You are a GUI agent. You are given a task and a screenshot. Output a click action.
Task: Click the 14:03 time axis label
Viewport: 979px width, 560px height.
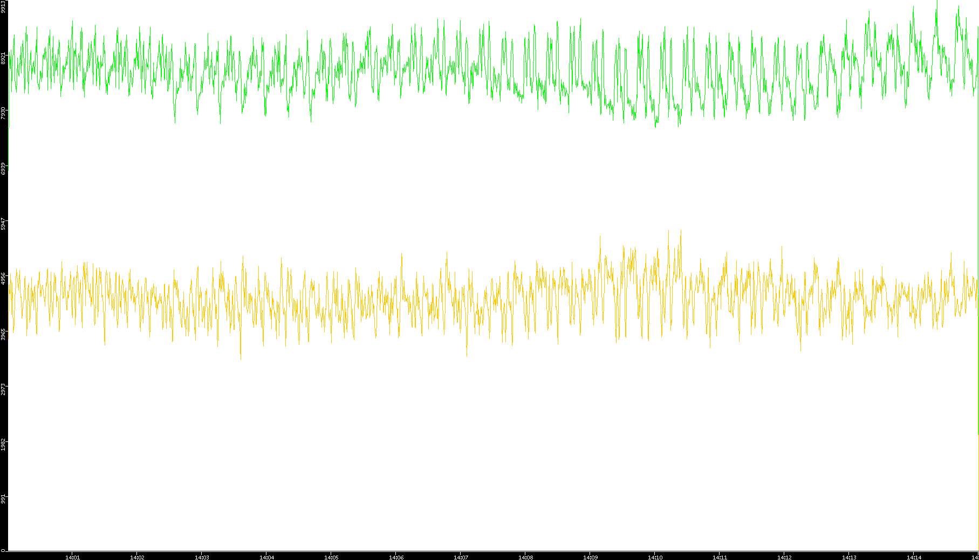coord(202,557)
